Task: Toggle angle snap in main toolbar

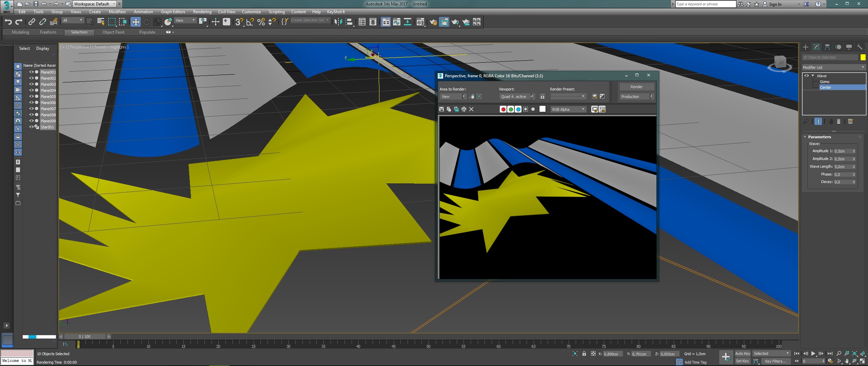Action: [250, 22]
